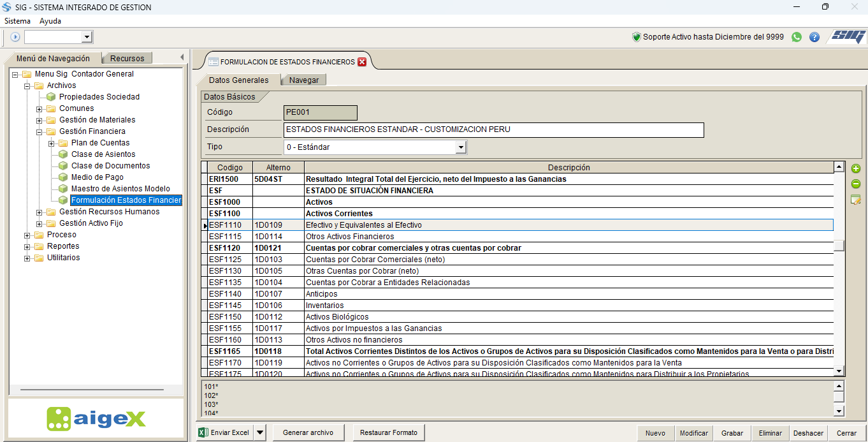Select Clase de Documentos tree item

[110, 166]
